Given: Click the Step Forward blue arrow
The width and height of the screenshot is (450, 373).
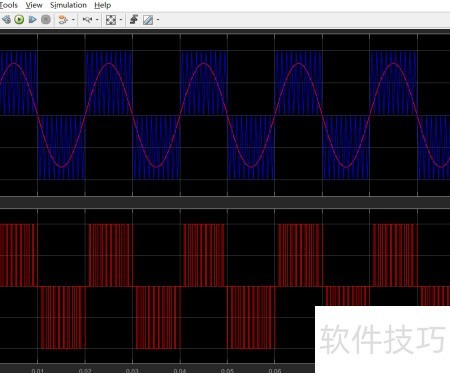Looking at the screenshot, I should [x=32, y=20].
